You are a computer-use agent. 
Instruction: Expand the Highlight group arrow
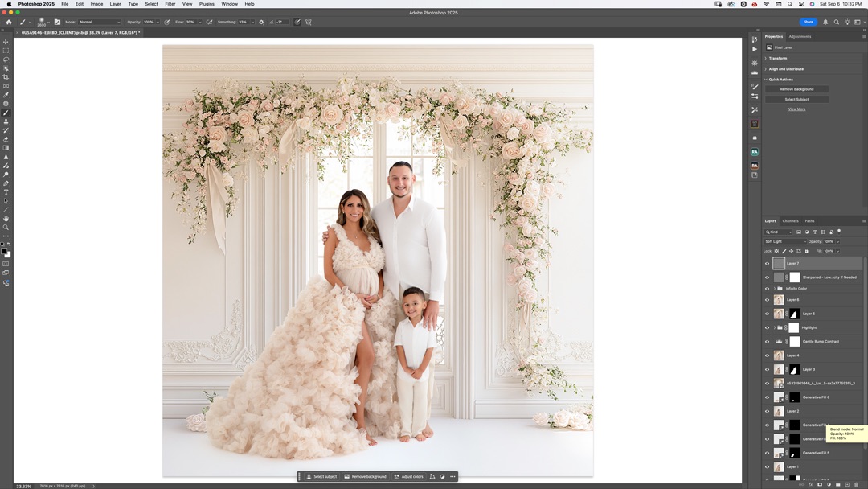coord(775,328)
